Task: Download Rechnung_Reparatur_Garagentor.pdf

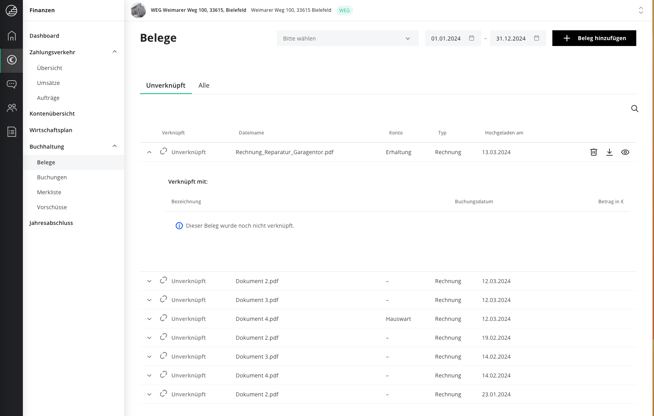Action: [x=609, y=152]
